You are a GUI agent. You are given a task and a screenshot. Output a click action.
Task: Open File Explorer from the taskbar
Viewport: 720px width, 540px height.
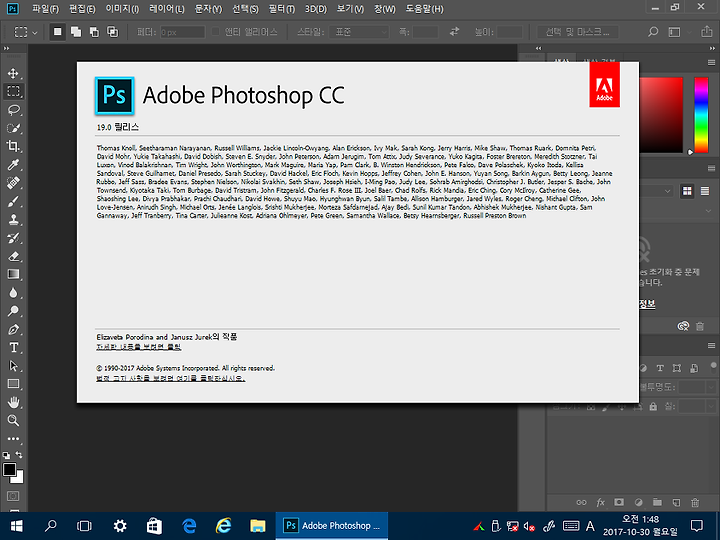pos(258,526)
